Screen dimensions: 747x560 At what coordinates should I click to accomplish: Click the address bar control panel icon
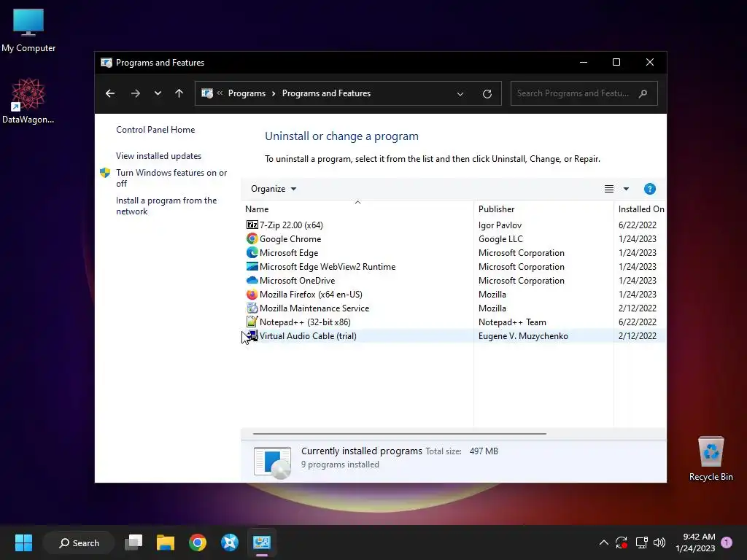(207, 93)
